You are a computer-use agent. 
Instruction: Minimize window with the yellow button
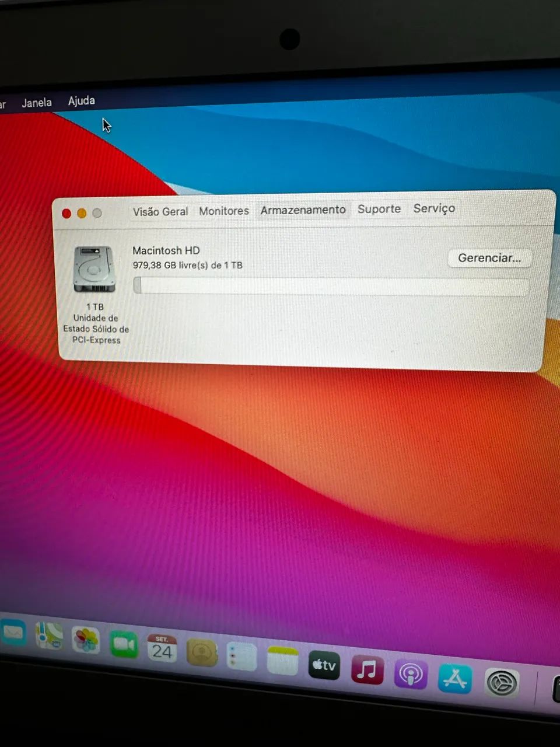[x=82, y=214]
